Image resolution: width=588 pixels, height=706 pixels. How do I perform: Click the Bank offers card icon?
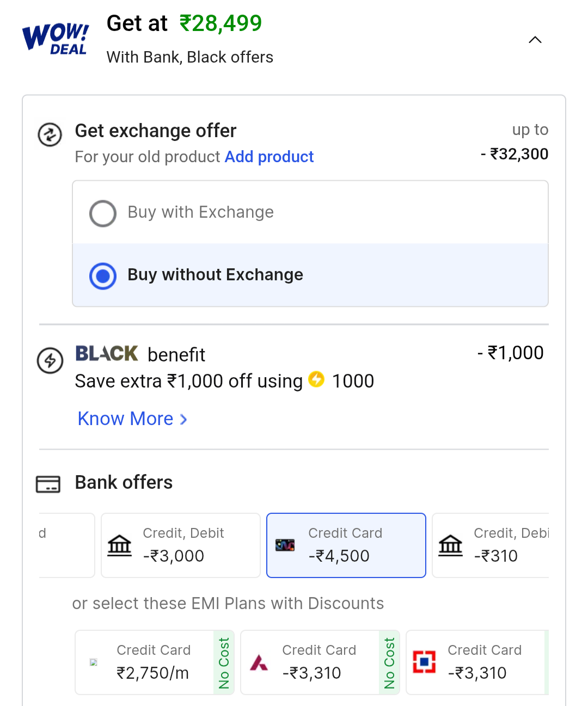(x=48, y=484)
